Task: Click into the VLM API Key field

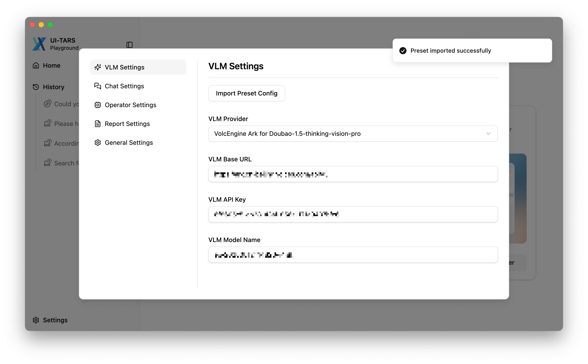Action: click(353, 214)
